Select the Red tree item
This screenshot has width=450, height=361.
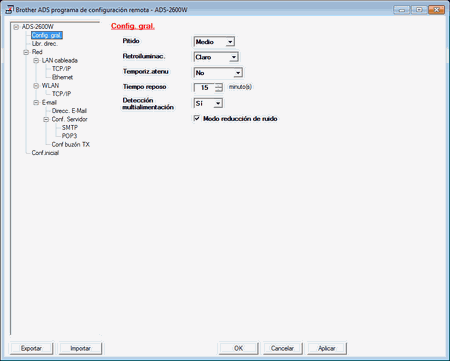point(37,52)
